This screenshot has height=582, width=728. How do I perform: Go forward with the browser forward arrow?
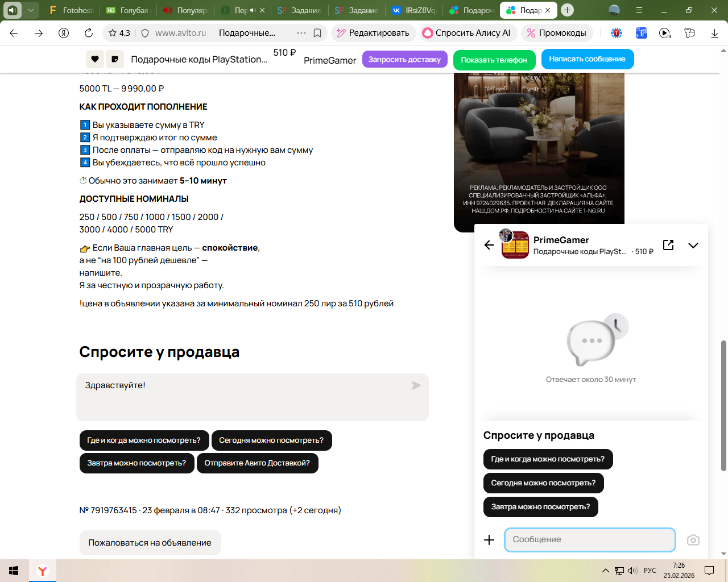coord(39,33)
